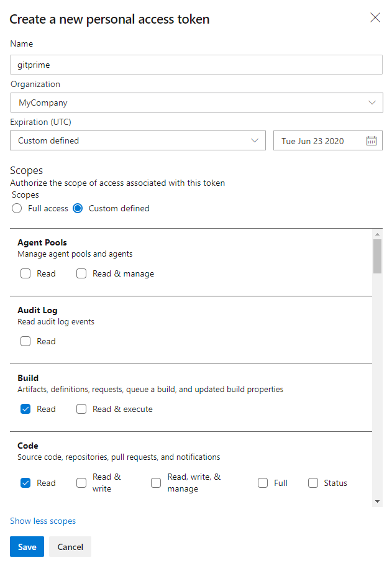Check the Code Full checkbox

[x=263, y=483]
